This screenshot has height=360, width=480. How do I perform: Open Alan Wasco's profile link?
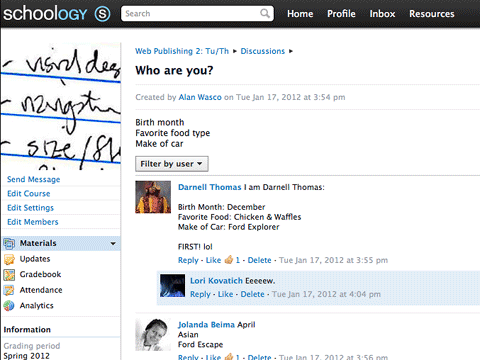click(200, 97)
